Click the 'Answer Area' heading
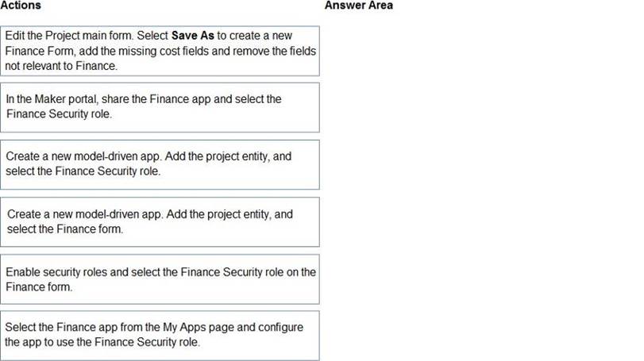 pyautogui.click(x=358, y=6)
